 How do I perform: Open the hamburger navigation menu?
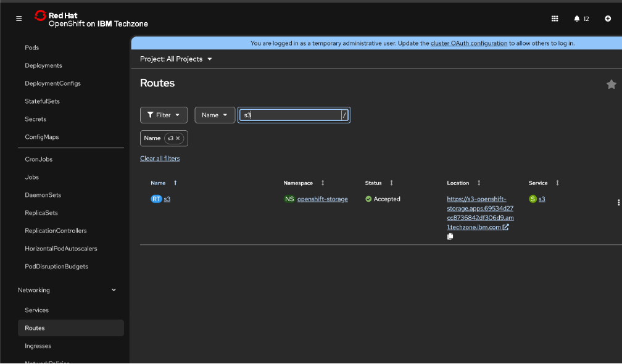[x=19, y=19]
